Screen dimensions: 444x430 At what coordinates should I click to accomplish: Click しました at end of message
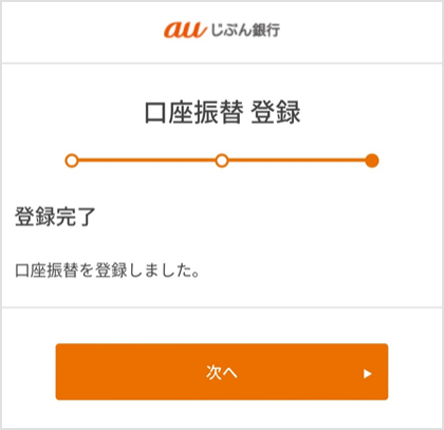click(x=160, y=270)
